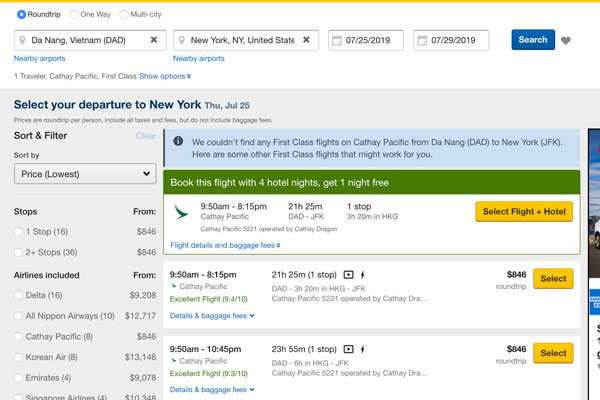Screen dimensions: 600x400
Task: Choose the Multi-city trip option
Action: [x=124, y=15]
